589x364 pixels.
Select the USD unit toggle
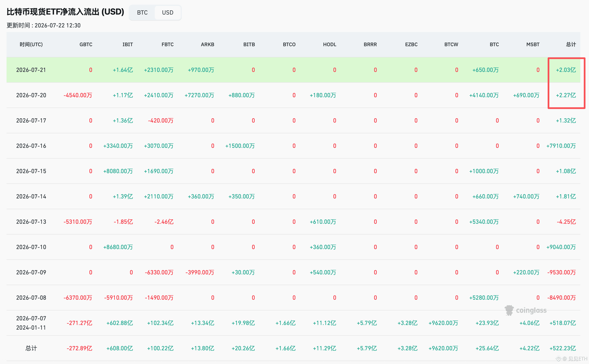click(168, 12)
